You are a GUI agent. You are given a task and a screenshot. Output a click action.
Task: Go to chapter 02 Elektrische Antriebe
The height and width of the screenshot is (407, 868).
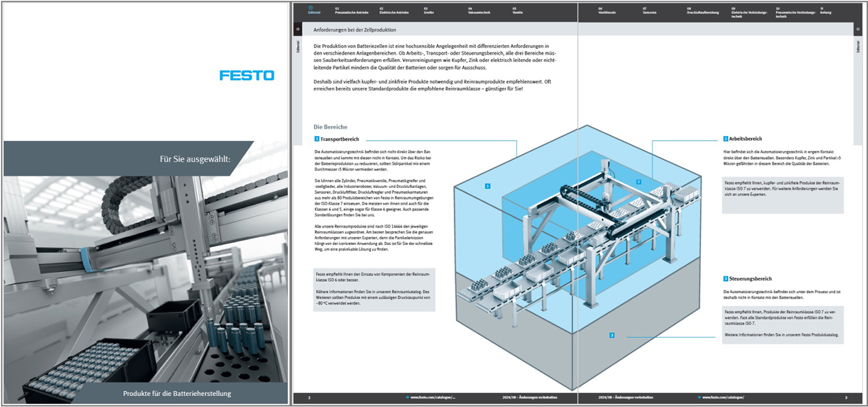pyautogui.click(x=394, y=11)
